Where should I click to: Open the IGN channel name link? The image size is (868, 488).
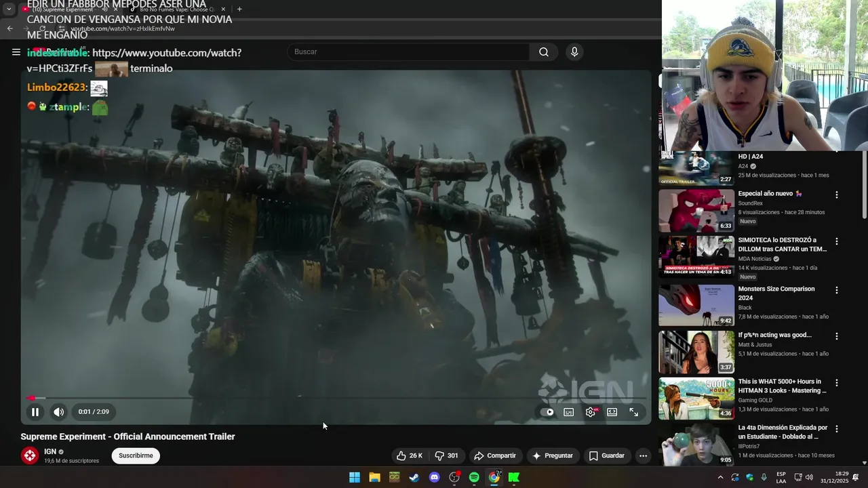click(50, 451)
